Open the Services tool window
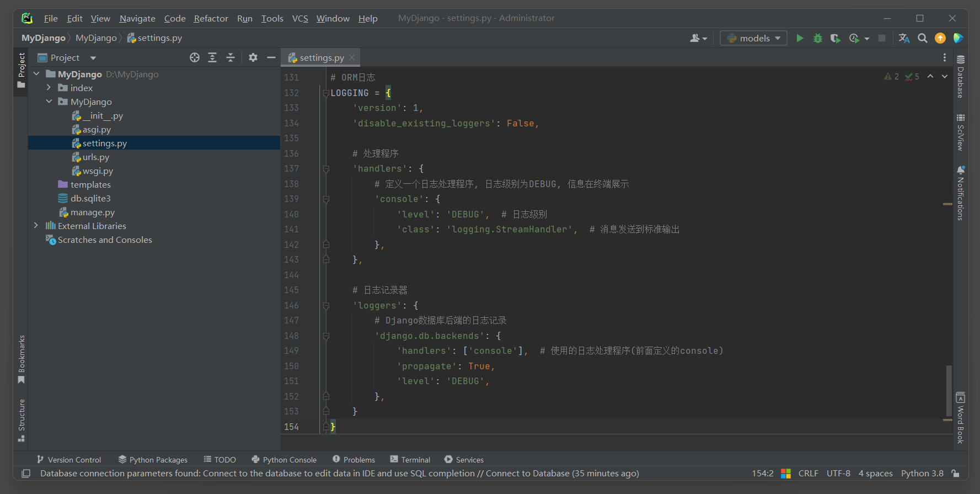This screenshot has height=494, width=980. pos(464,460)
